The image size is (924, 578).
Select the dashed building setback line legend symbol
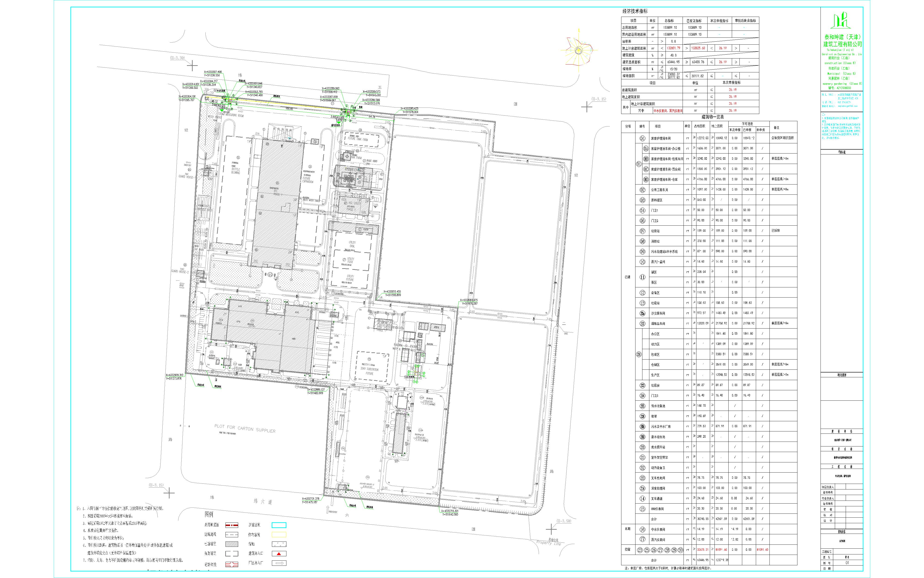(x=231, y=535)
